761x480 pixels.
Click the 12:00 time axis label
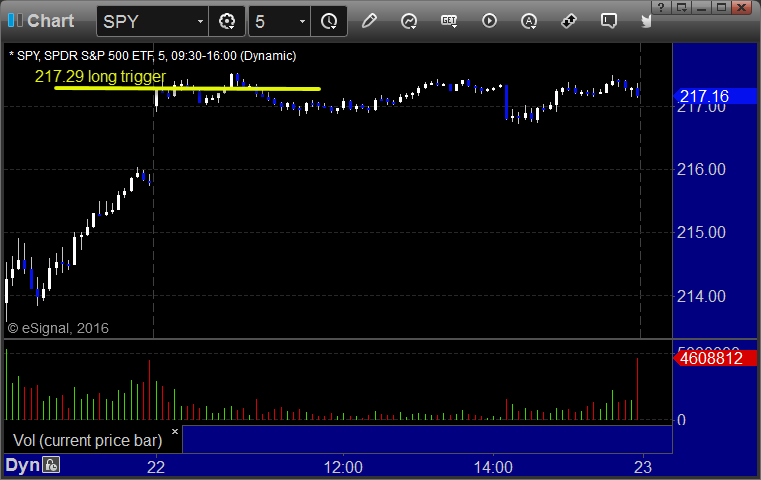[343, 467]
